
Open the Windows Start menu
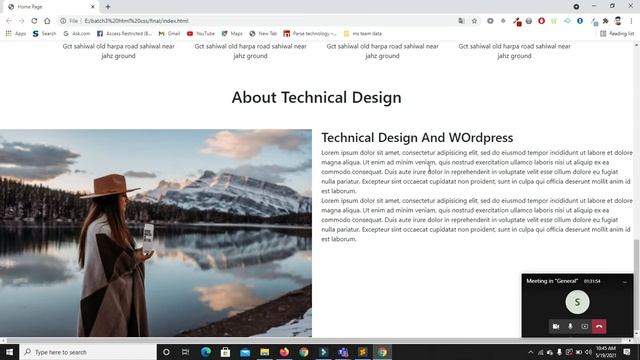click(x=9, y=352)
